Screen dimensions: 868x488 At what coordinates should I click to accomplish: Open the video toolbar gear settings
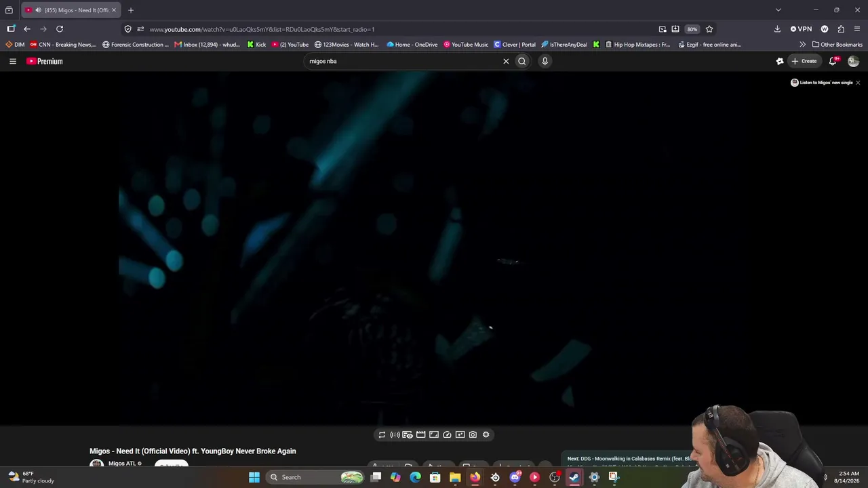[486, 434]
